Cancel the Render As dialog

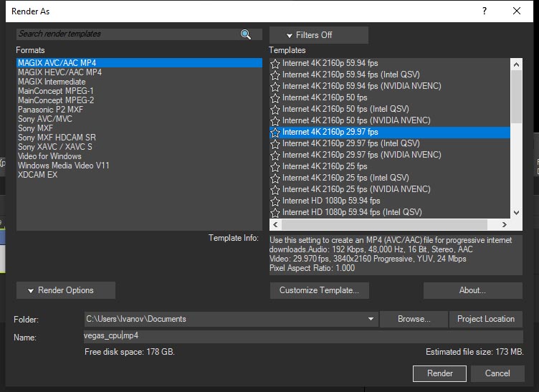coord(497,373)
